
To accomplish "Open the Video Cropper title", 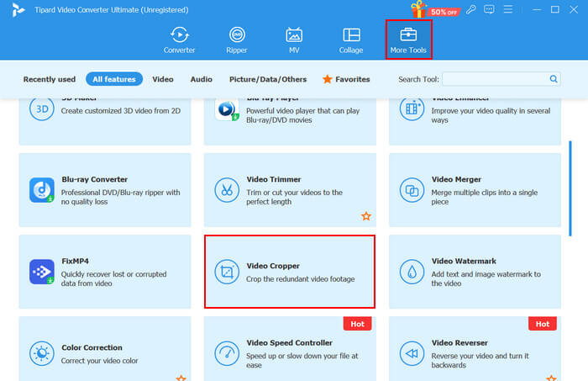I will 273,266.
